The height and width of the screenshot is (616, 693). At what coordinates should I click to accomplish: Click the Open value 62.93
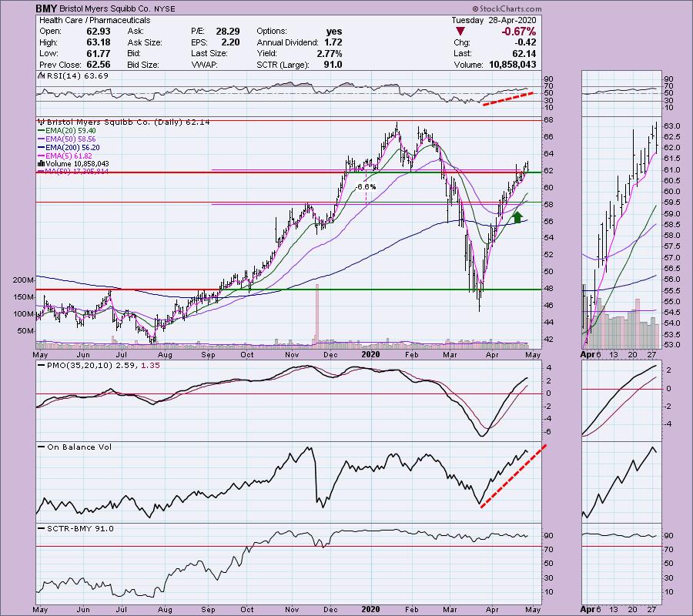click(98, 32)
